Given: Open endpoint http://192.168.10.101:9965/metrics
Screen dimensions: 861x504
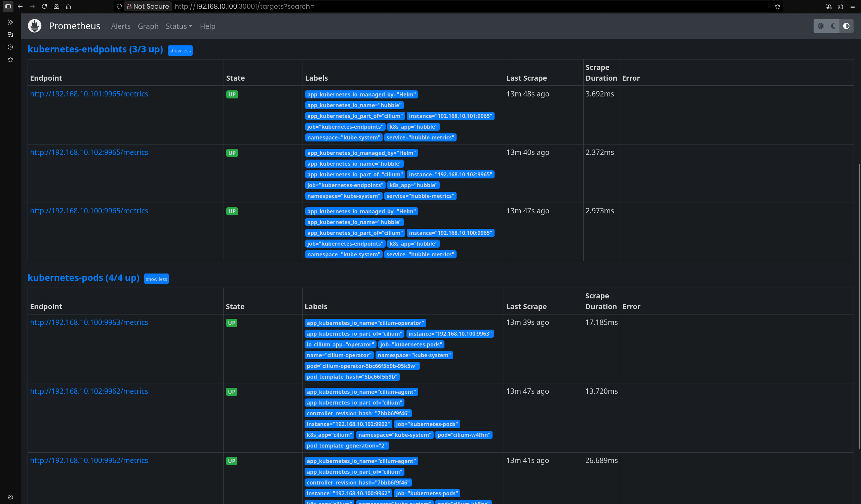Looking at the screenshot, I should coord(89,94).
